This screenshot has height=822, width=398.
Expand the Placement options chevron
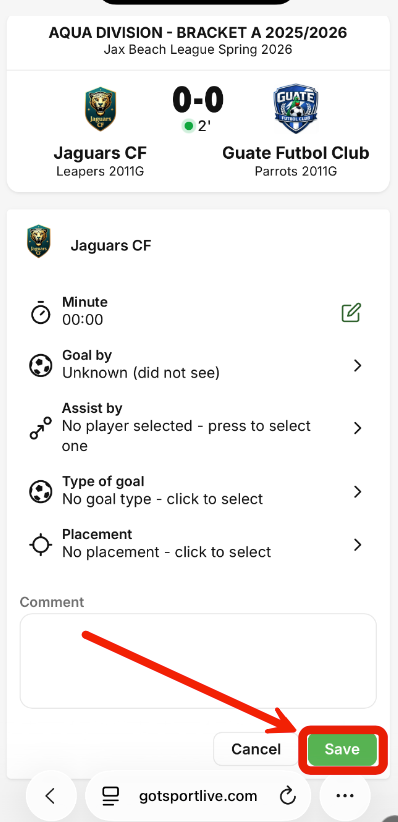pos(358,545)
